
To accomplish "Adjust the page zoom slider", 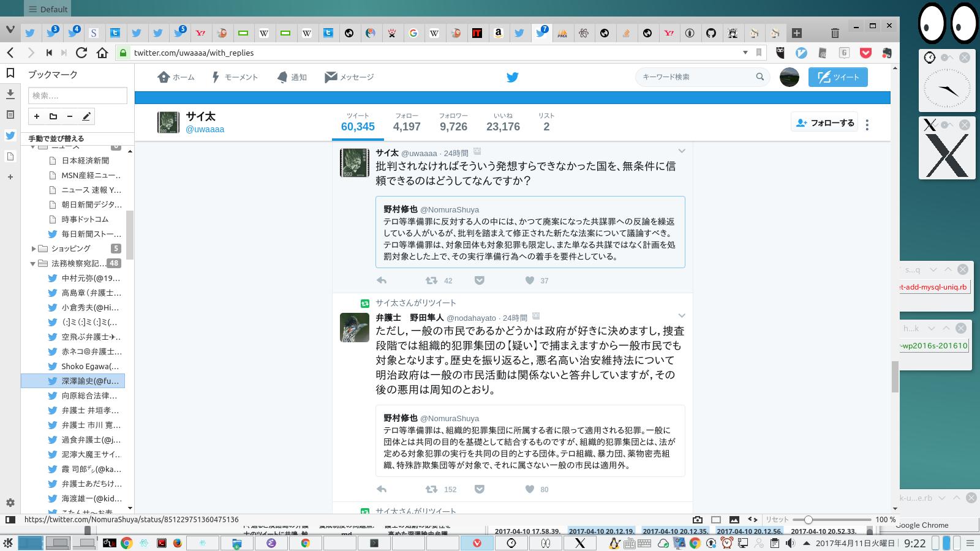I will (808, 520).
